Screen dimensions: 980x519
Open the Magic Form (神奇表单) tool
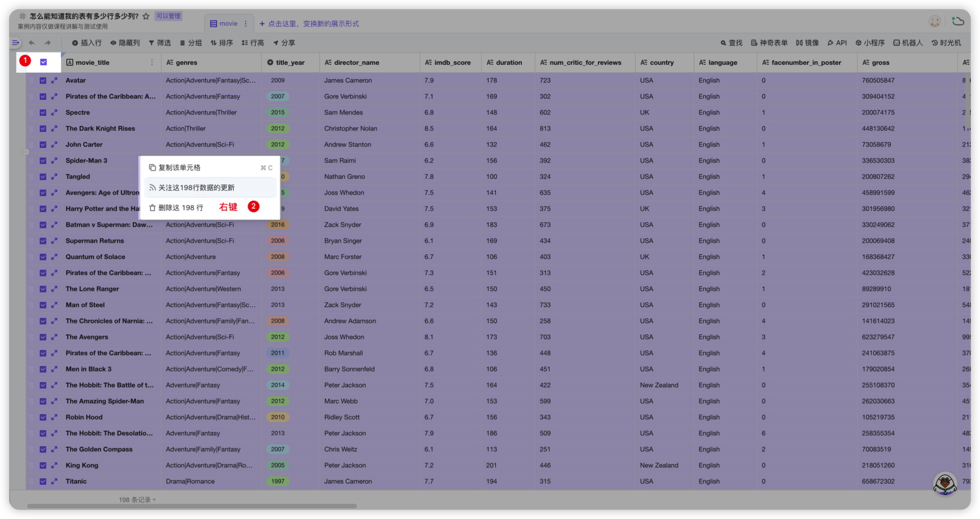(x=769, y=43)
